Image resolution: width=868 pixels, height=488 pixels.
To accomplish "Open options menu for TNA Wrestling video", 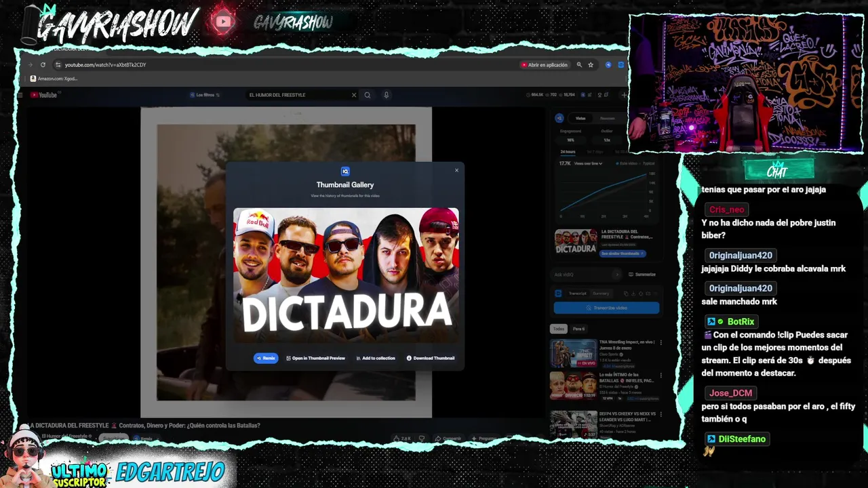I will tap(661, 342).
